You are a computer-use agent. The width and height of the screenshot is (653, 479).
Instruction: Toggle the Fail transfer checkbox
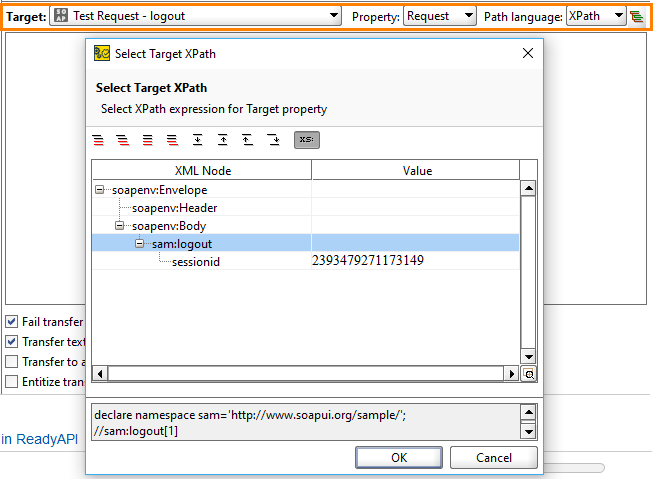[12, 322]
